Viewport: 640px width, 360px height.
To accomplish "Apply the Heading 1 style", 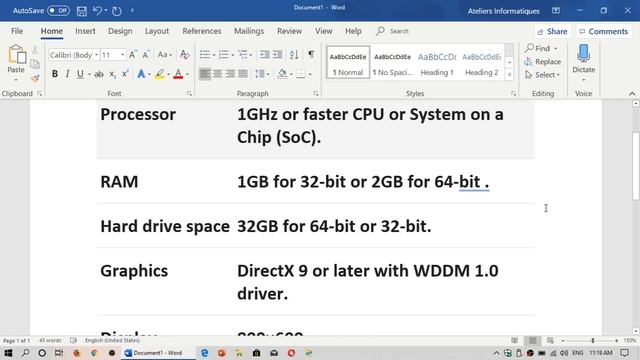I will coord(437,63).
